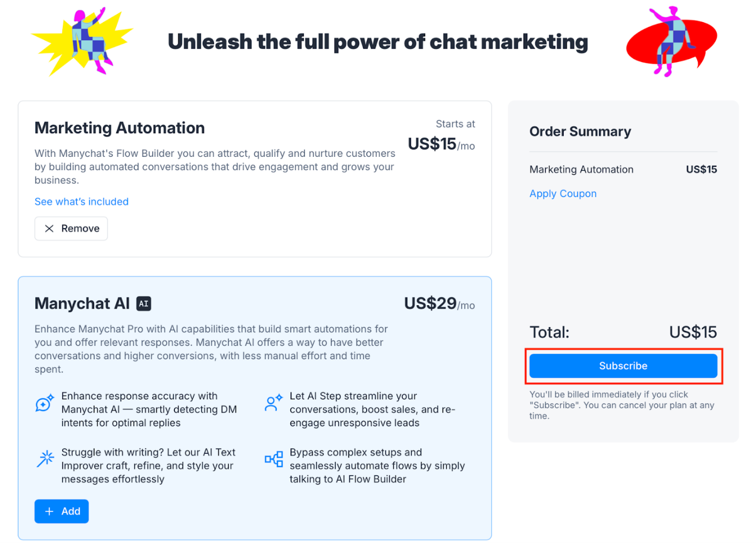This screenshot has width=756, height=543.
Task: Open the See what's included link
Action: click(81, 201)
